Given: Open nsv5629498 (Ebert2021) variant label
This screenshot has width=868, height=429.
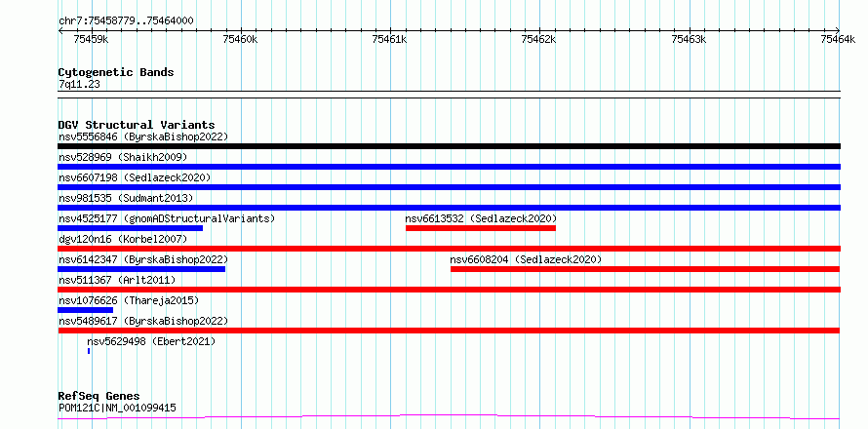Looking at the screenshot, I should [x=151, y=341].
